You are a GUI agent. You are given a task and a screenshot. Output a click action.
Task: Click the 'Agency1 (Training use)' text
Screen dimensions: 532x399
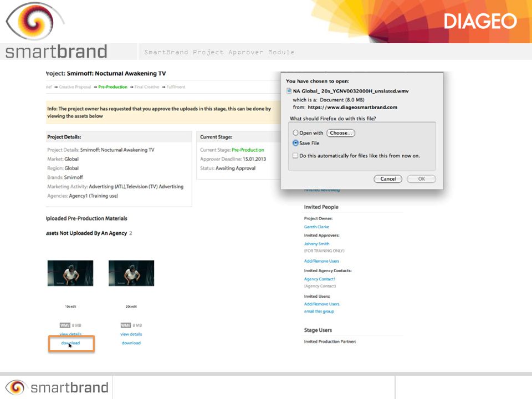[x=93, y=196]
